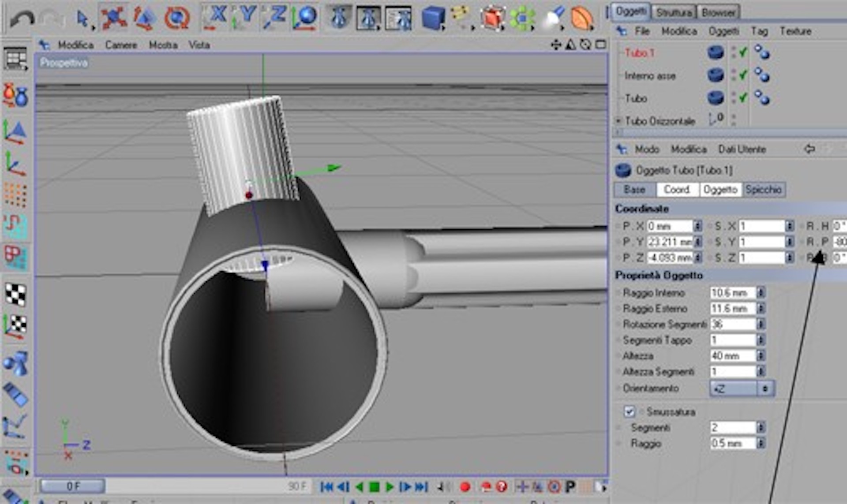Click the Play forward button
847x504 pixels.
[x=389, y=487]
